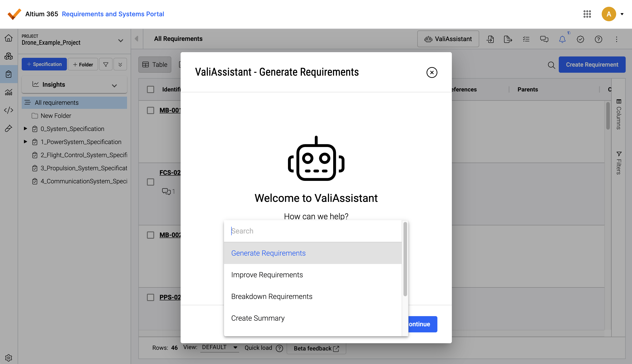632x364 pixels.
Task: Click the home icon in sidebar
Action: click(9, 38)
